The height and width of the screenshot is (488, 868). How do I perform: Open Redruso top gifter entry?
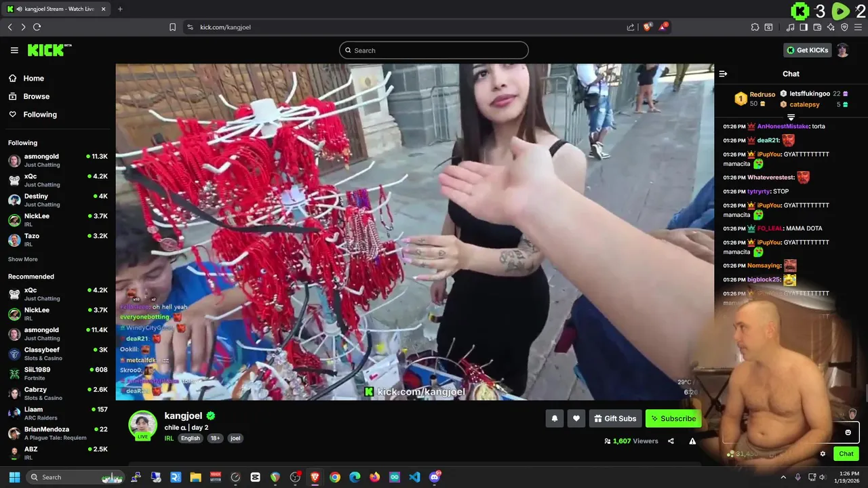pos(755,99)
